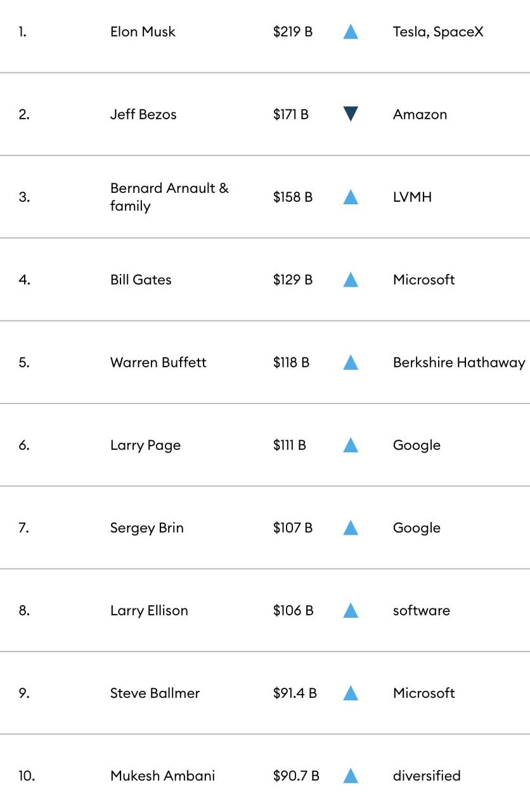The height and width of the screenshot is (812, 530).
Task: Click the dark down arrow beside Jeff Bezos
Action: pos(351,114)
